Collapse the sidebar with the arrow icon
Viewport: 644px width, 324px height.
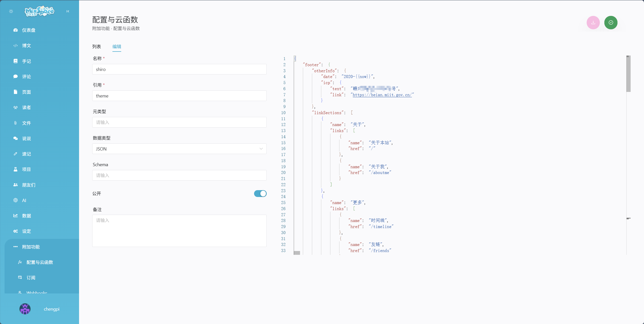68,11
